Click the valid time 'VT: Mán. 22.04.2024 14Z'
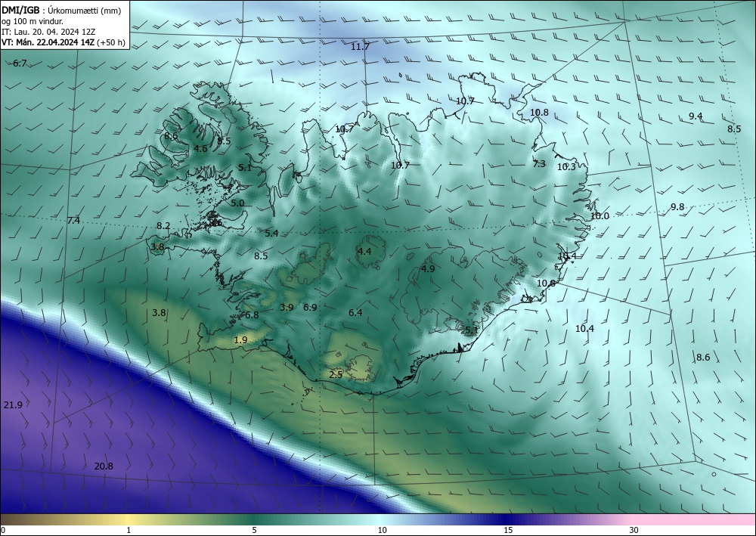Image resolution: width=756 pixels, height=536 pixels. coord(48,42)
